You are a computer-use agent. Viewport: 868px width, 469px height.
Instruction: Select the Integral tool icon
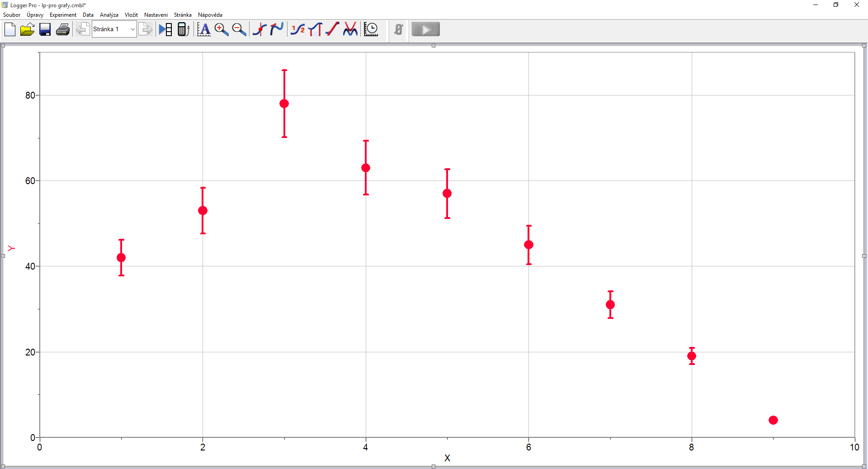point(315,29)
